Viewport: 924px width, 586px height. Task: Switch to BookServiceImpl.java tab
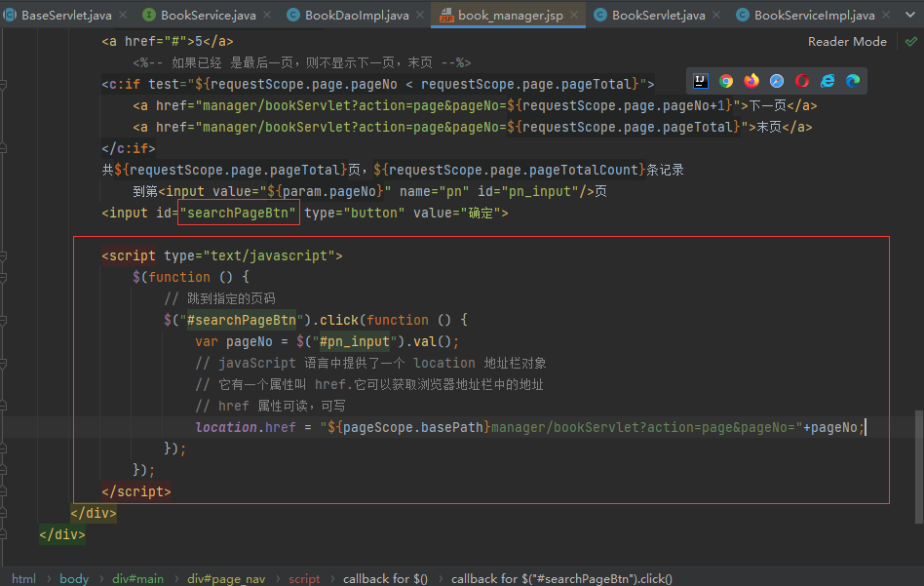coord(815,16)
